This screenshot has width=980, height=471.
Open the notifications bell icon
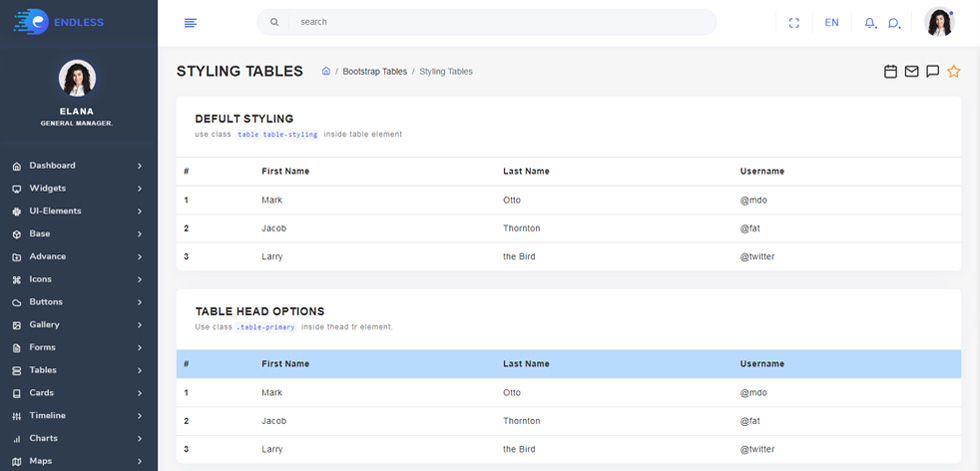(869, 23)
